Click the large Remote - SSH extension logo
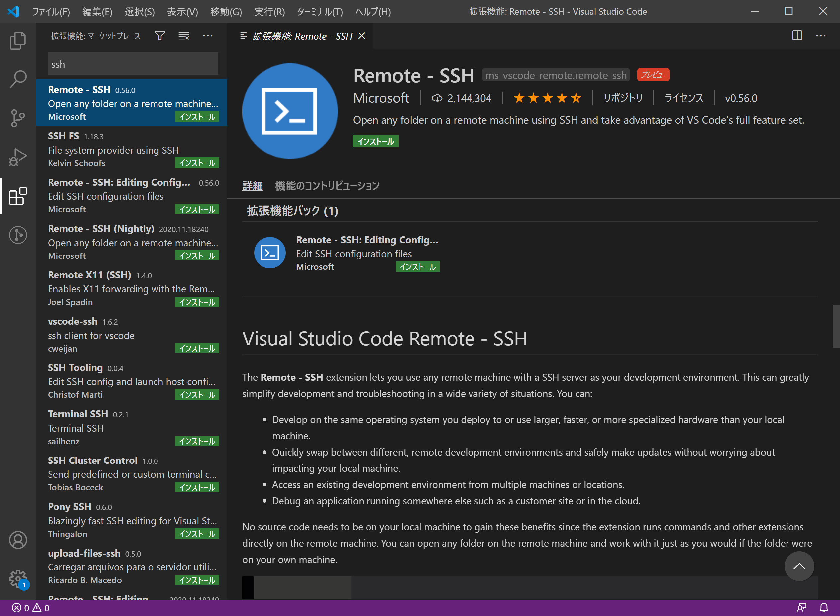Image resolution: width=840 pixels, height=616 pixels. [290, 111]
